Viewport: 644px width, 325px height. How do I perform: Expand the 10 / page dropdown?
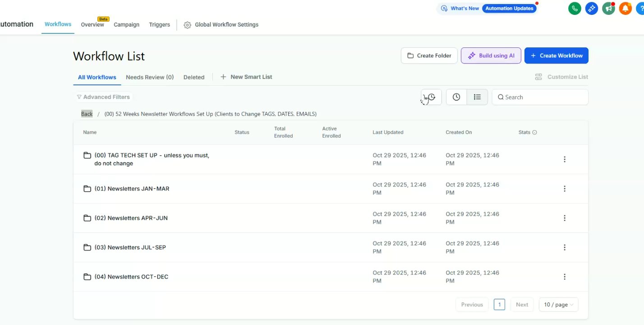tap(558, 305)
